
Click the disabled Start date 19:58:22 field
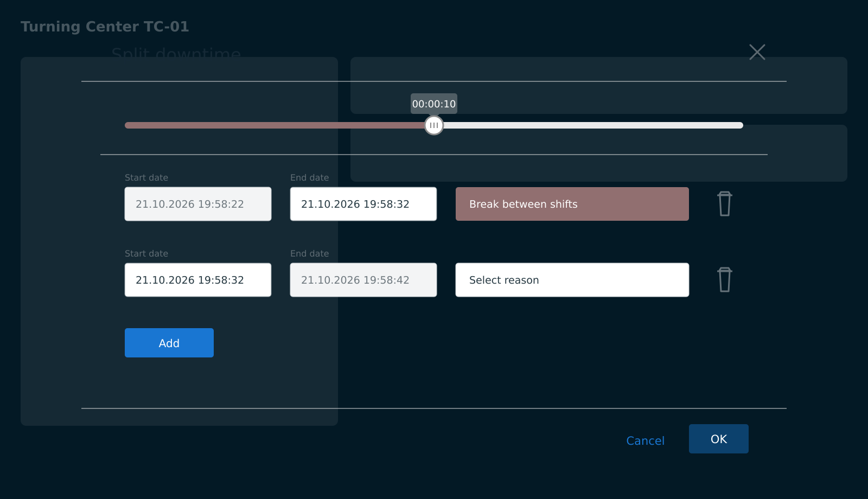(198, 204)
